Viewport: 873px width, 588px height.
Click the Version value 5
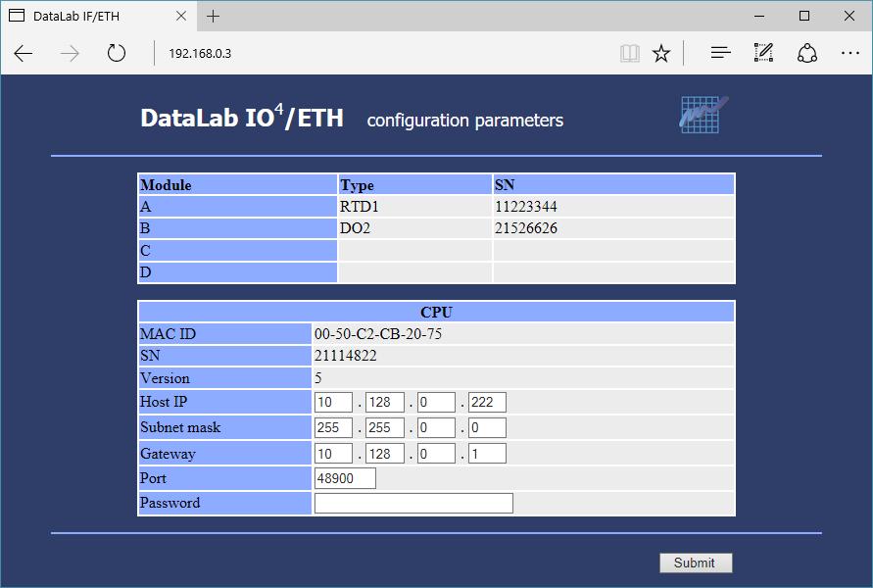coord(317,378)
